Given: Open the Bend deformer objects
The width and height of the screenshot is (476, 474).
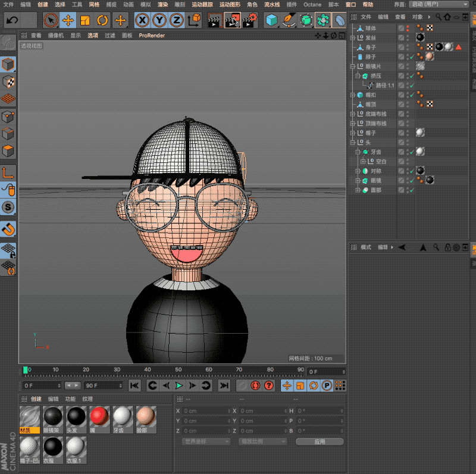Looking at the screenshot, I should click(340, 20).
